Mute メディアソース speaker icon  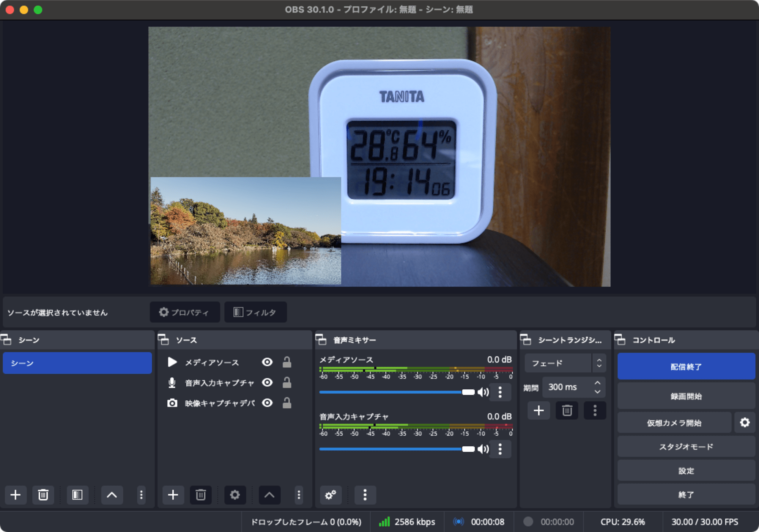pyautogui.click(x=483, y=392)
